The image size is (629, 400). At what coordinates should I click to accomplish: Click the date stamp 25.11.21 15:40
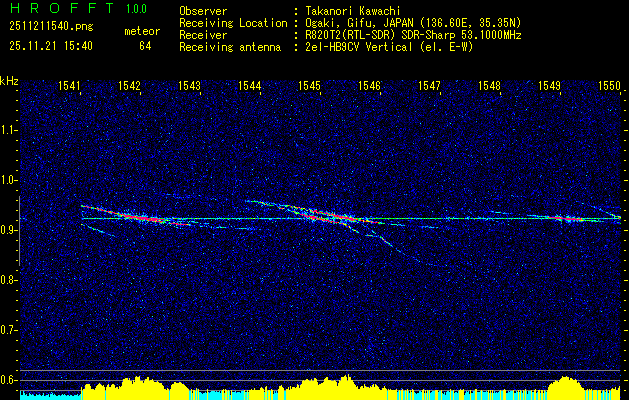pyautogui.click(x=51, y=46)
